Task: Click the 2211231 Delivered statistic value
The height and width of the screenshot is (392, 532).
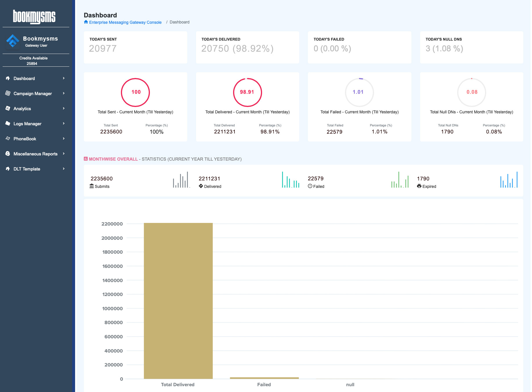Action: pyautogui.click(x=209, y=179)
